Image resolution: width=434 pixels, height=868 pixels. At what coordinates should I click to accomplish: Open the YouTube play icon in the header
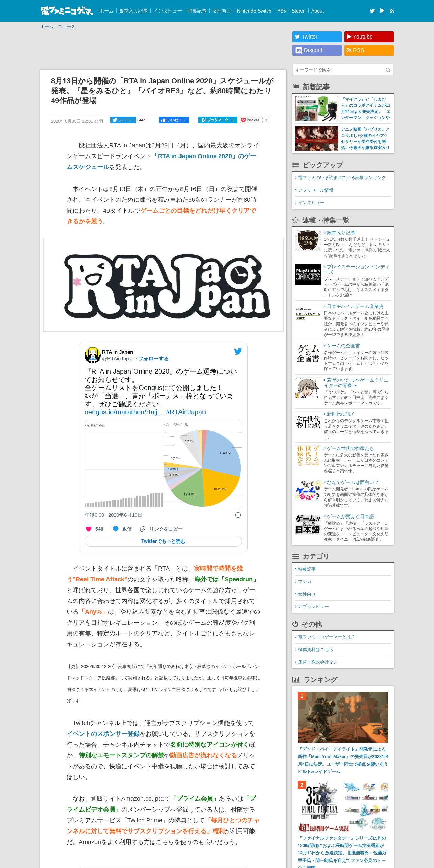pos(382,11)
